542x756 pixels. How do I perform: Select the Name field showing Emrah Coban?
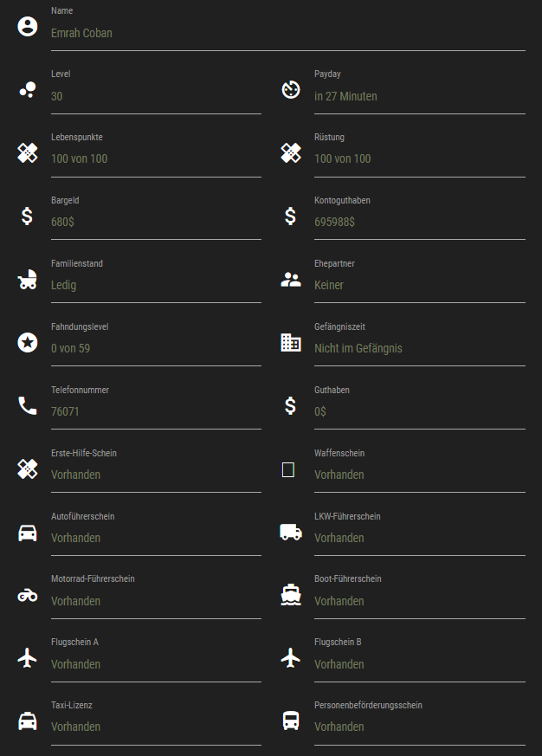287,33
